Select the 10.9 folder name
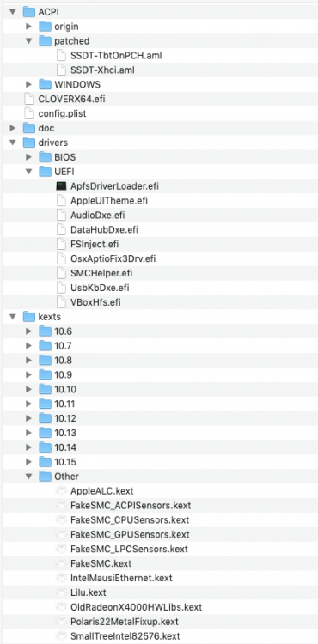The width and height of the screenshot is (318, 644). [x=64, y=374]
